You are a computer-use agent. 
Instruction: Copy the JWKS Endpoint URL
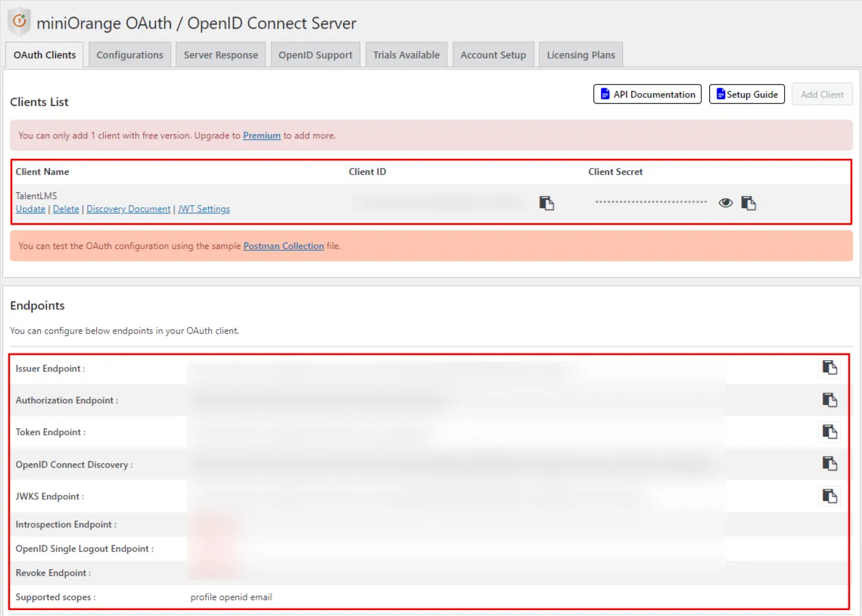coord(829,496)
